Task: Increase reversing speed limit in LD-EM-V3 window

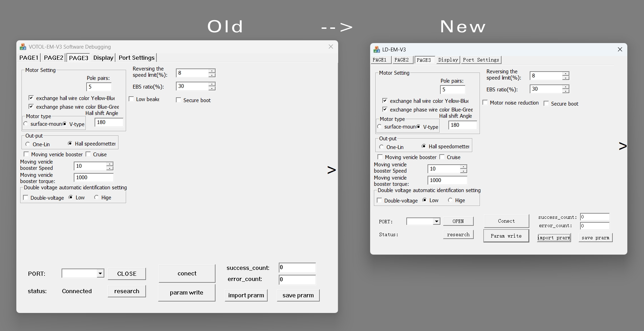Action: pyautogui.click(x=565, y=74)
